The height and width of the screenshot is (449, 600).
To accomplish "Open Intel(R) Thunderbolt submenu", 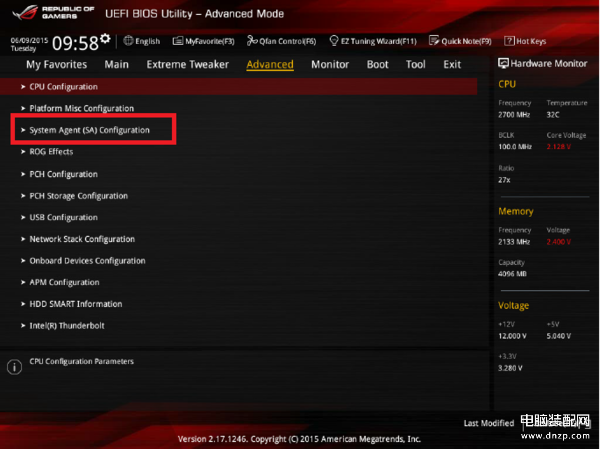I will click(67, 326).
